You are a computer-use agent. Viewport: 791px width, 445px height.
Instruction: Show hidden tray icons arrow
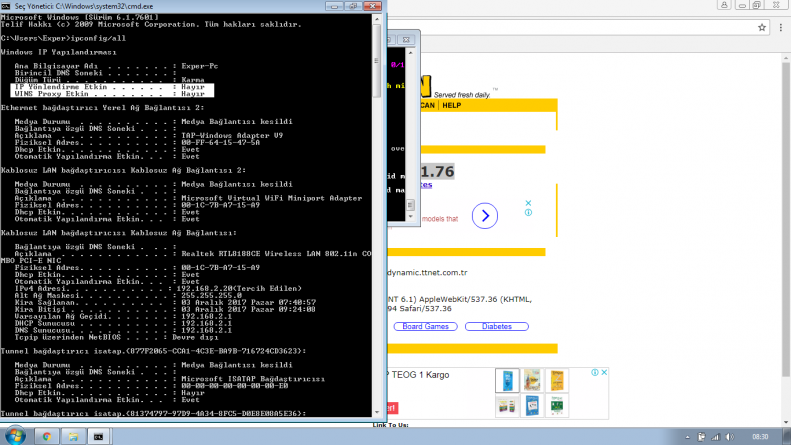click(687, 437)
